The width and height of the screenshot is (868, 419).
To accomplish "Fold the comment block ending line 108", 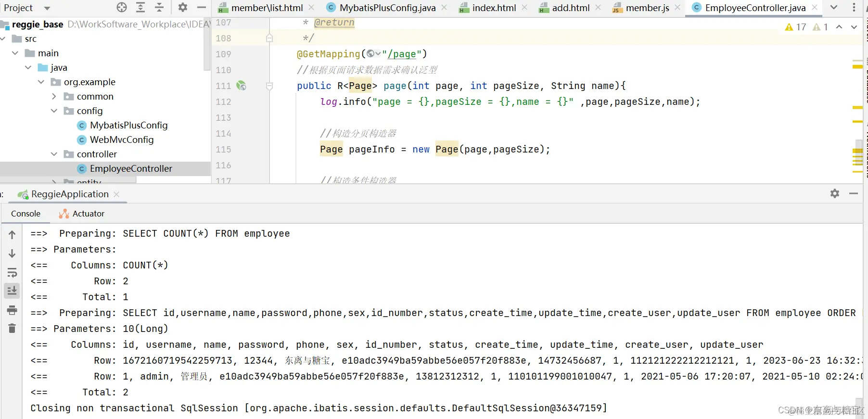I will click(x=269, y=38).
